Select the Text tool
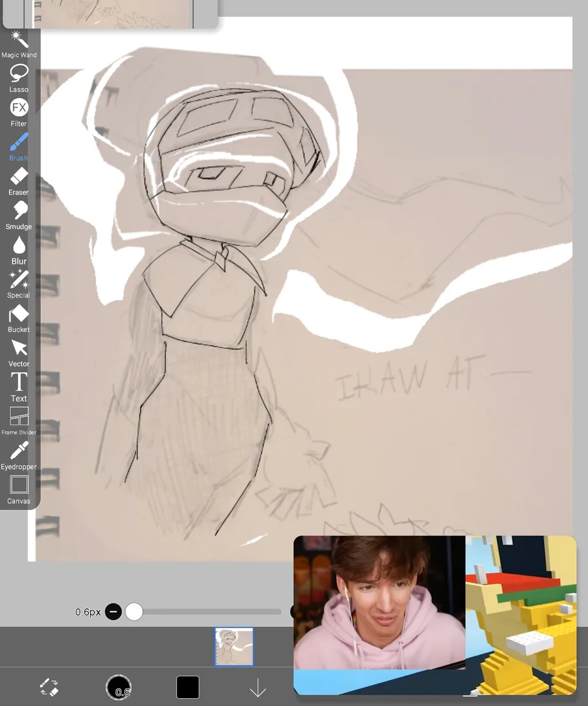Screen dimensions: 588x706 click(19, 387)
